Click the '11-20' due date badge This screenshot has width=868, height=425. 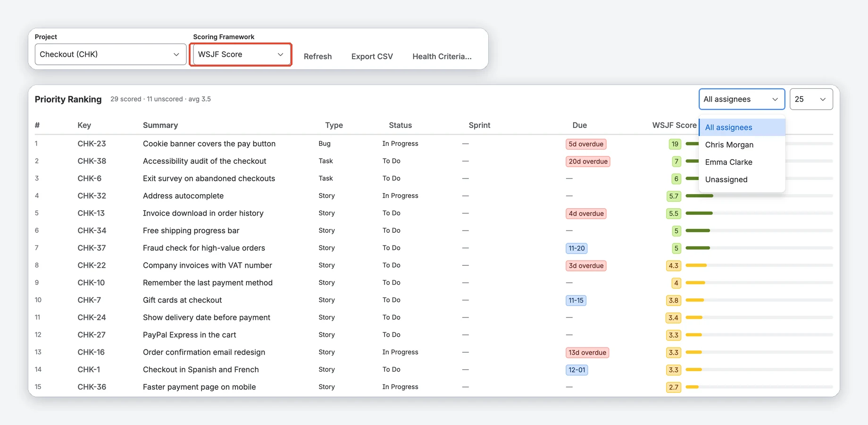click(x=576, y=248)
